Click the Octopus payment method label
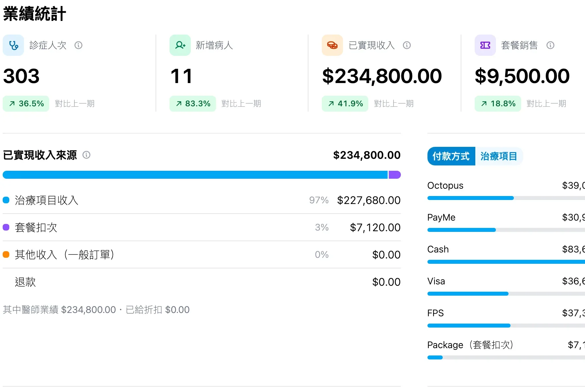Screen dimensions: 585x392 tap(445, 185)
